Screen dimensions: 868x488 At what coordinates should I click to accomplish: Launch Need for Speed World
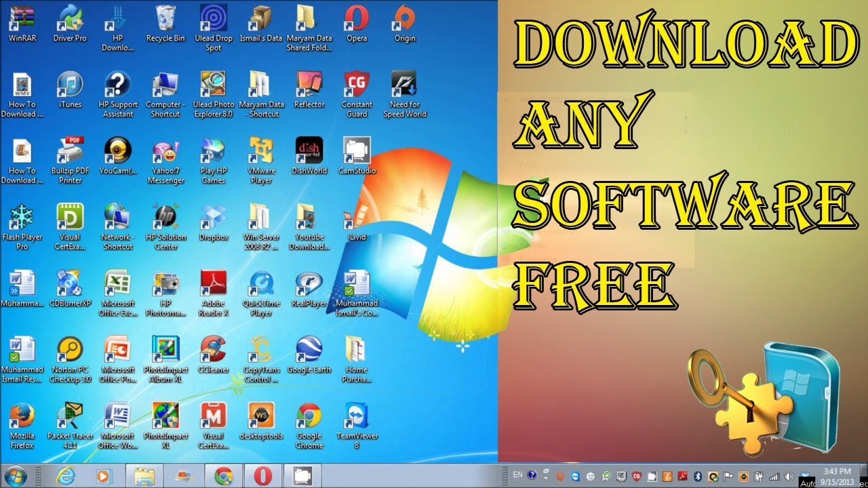(405, 95)
